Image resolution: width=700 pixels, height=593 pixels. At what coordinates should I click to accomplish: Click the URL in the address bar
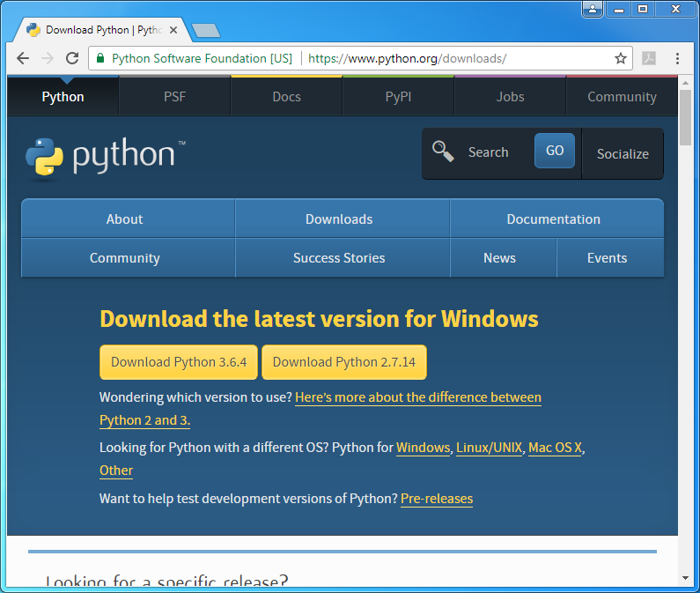point(407,58)
